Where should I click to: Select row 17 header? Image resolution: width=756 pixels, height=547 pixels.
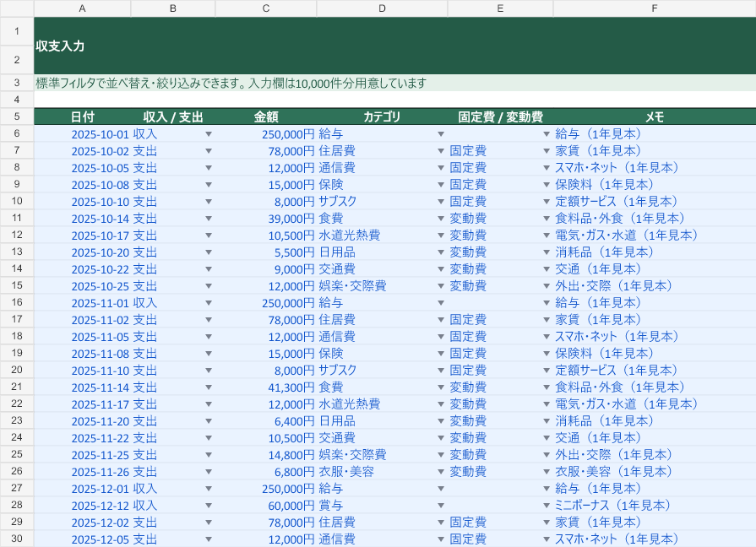[17, 319]
